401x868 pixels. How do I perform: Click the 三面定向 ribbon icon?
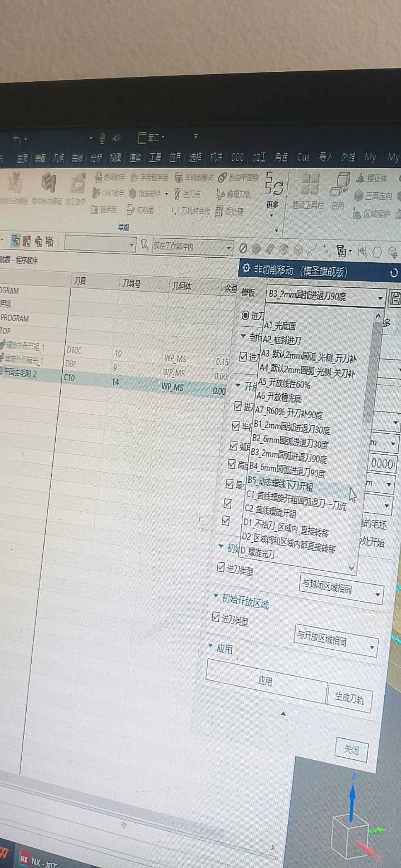[x=373, y=196]
